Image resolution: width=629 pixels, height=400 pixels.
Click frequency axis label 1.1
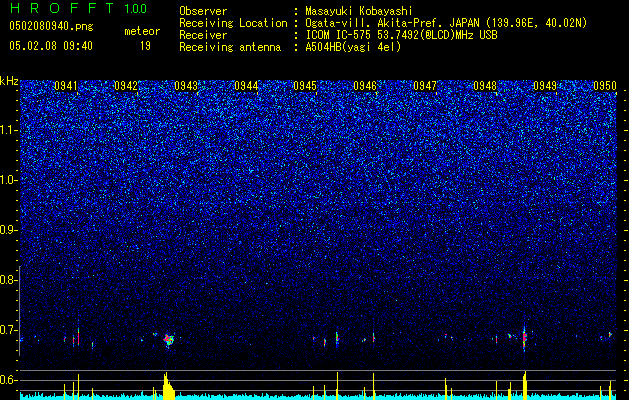pos(8,130)
